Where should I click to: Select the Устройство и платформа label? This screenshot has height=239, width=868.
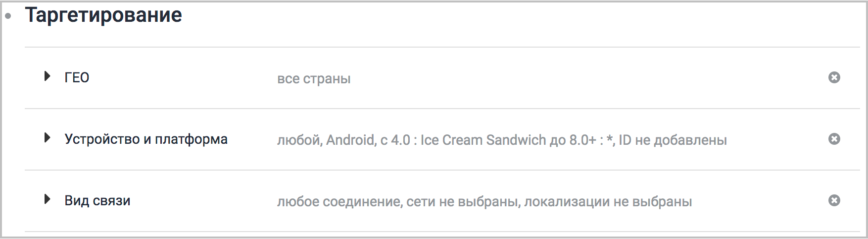(146, 139)
